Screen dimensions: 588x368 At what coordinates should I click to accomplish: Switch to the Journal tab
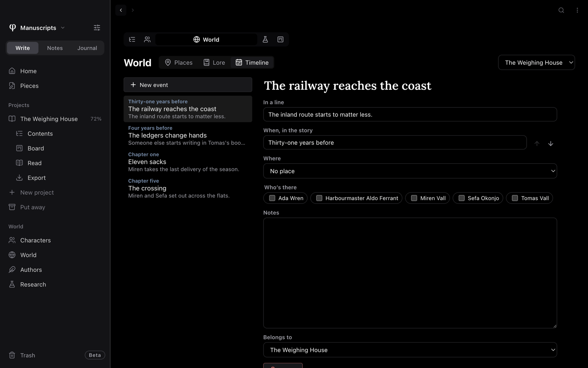click(x=87, y=48)
